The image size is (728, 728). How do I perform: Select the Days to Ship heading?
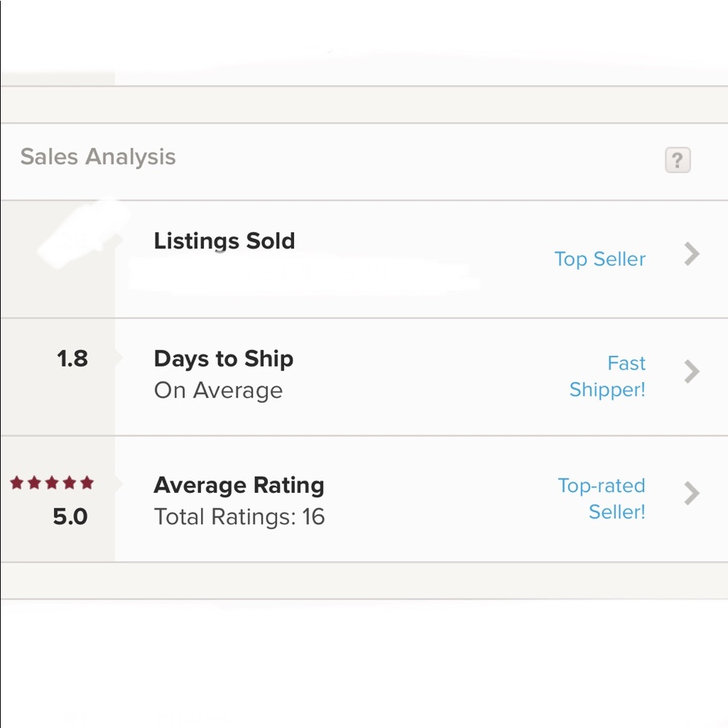[x=223, y=359]
